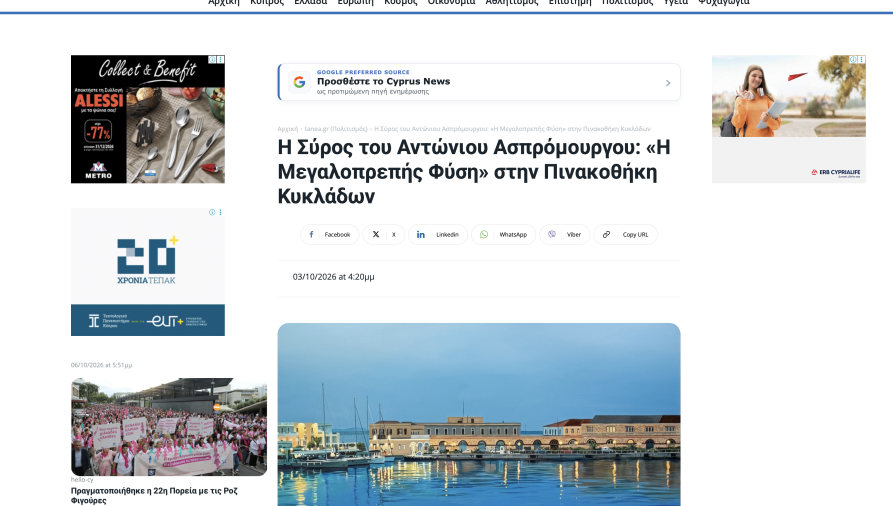Open the Κύπρος menu item
Screen dimensions: 893x506
(267, 2)
